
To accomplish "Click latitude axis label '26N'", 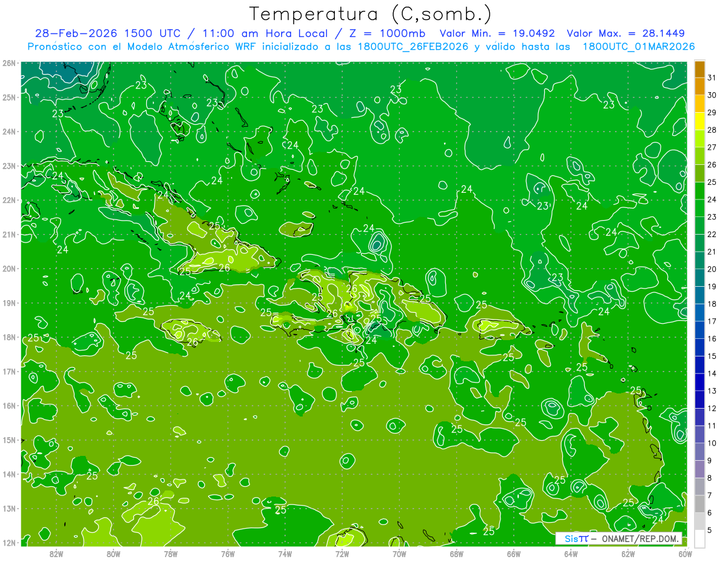I will coord(8,62).
